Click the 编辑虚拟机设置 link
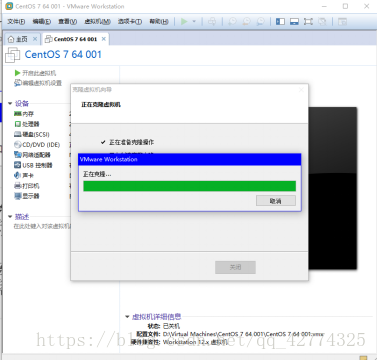 pyautogui.click(x=42, y=83)
